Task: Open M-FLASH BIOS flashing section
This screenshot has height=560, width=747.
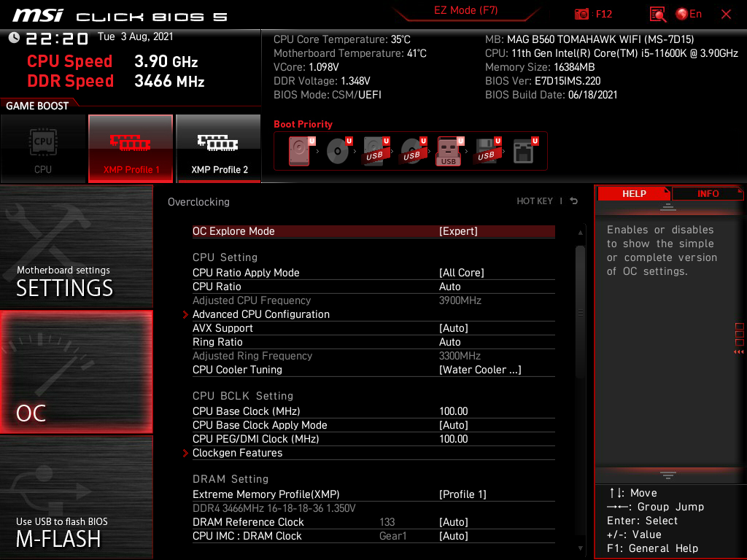Action: [x=76, y=497]
